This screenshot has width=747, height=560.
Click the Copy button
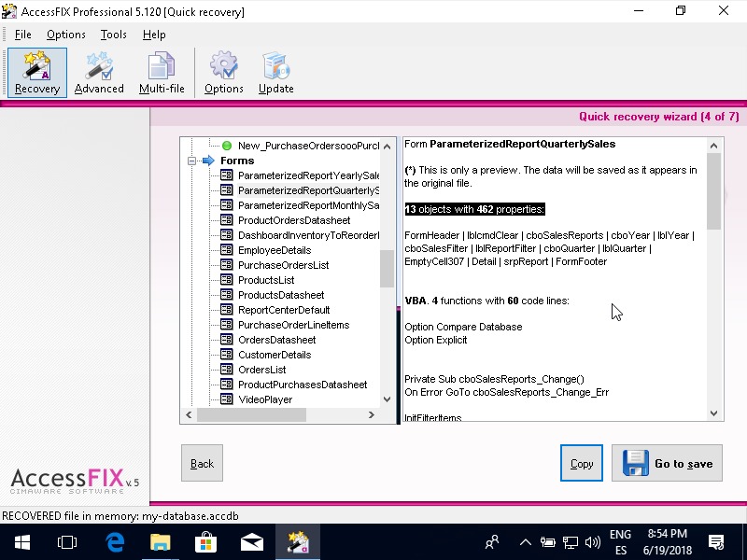[x=582, y=463]
